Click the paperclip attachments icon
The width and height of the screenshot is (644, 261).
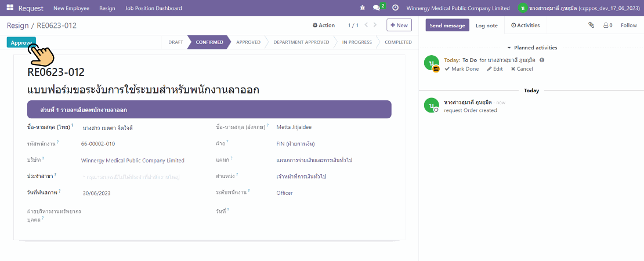click(591, 26)
